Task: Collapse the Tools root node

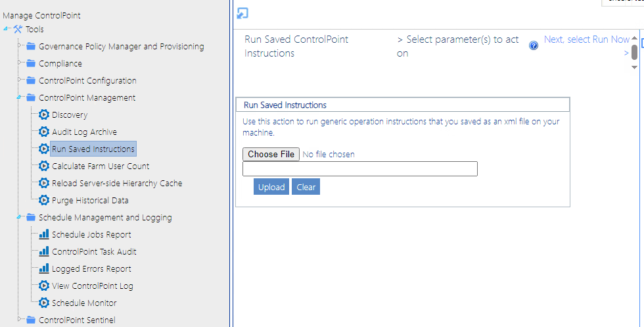Action: [7, 29]
